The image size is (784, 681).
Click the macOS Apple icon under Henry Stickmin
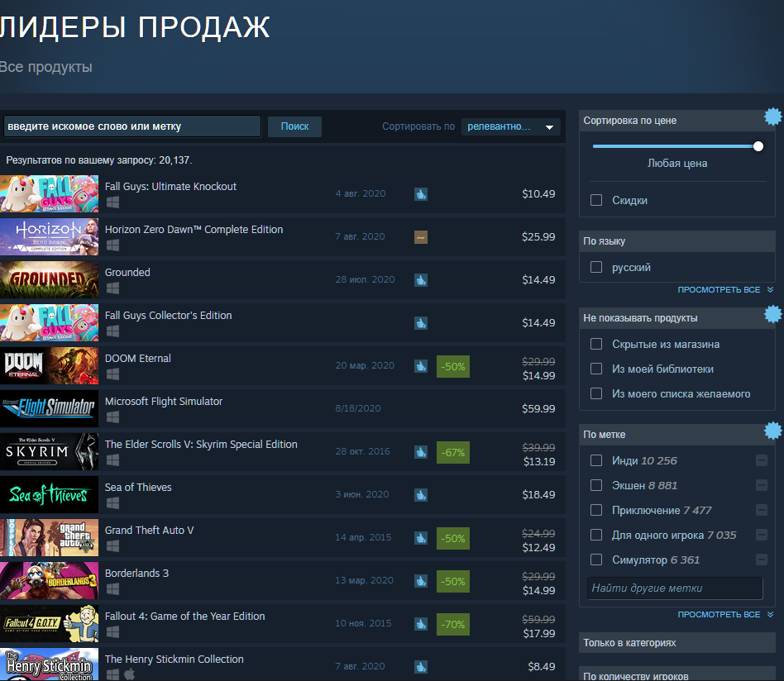[x=130, y=674]
